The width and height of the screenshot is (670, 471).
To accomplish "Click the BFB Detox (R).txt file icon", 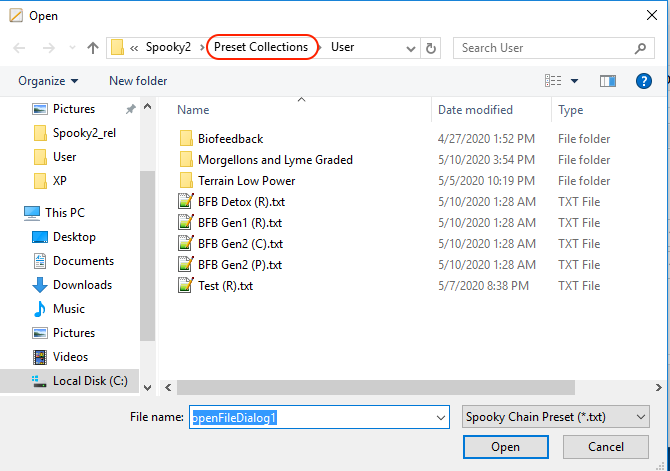I will (185, 202).
